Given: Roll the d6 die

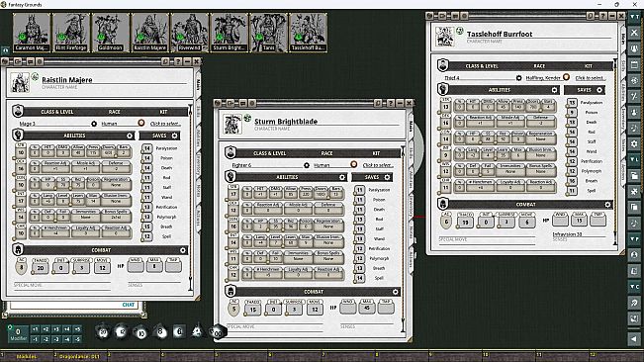Looking at the screenshot, I should (179, 331).
